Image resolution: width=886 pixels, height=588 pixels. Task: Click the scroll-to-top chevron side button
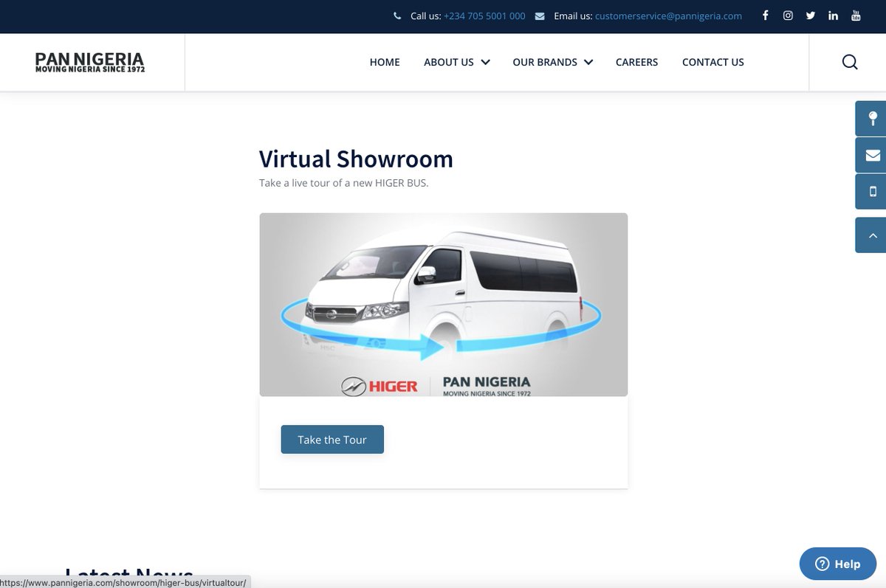[x=872, y=235]
